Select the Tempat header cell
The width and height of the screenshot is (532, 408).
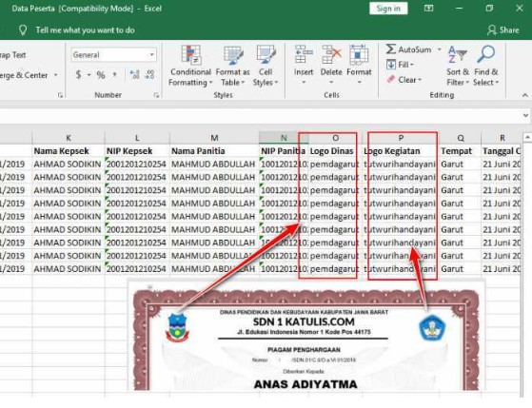tap(461, 151)
